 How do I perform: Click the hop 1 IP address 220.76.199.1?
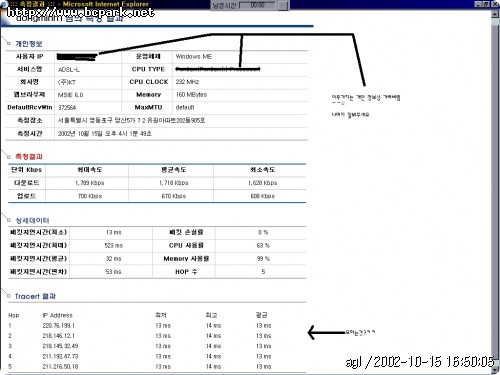pyautogui.click(x=59, y=326)
